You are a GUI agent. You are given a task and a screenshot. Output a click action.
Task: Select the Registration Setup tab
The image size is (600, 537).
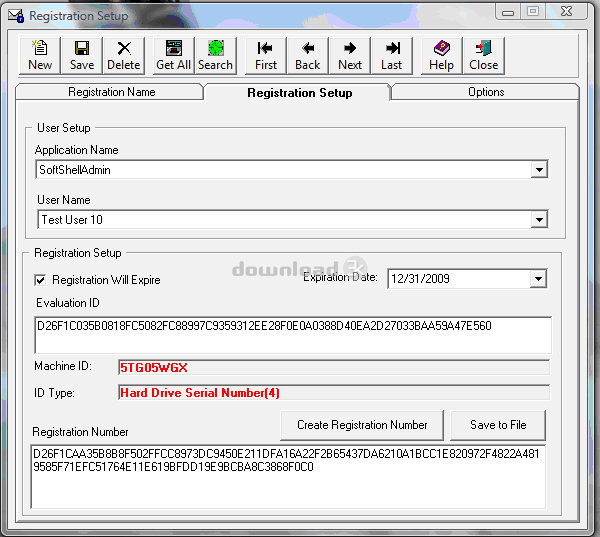(x=299, y=93)
